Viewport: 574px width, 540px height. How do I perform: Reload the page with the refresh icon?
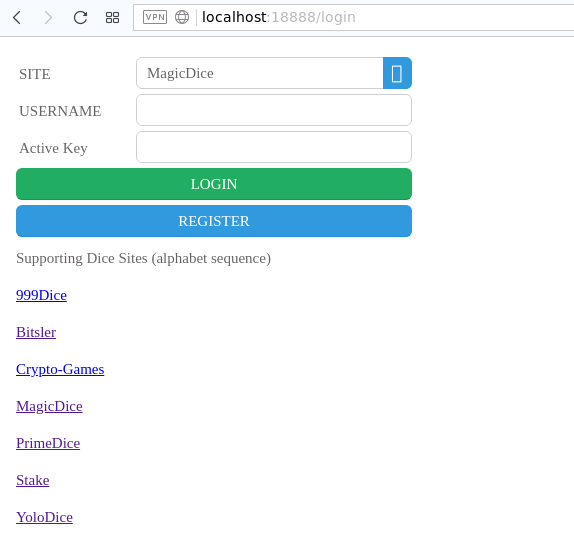[80, 17]
